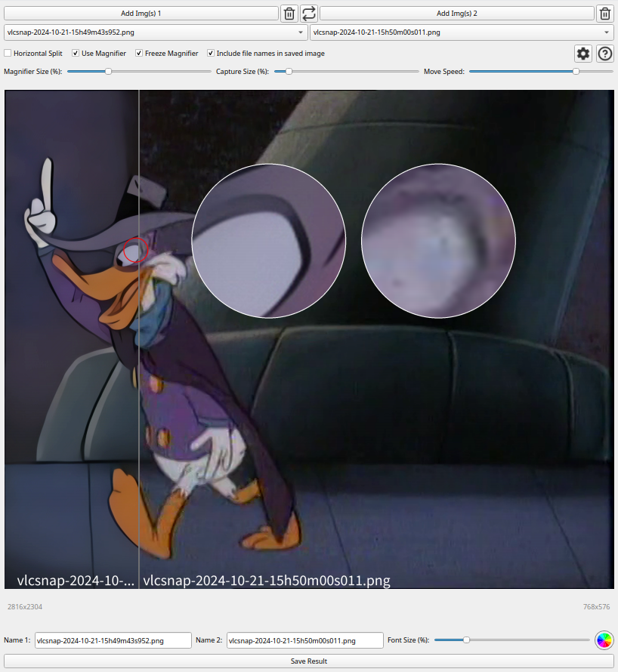Image resolution: width=618 pixels, height=672 pixels.
Task: Click the Save Result button
Action: point(309,661)
